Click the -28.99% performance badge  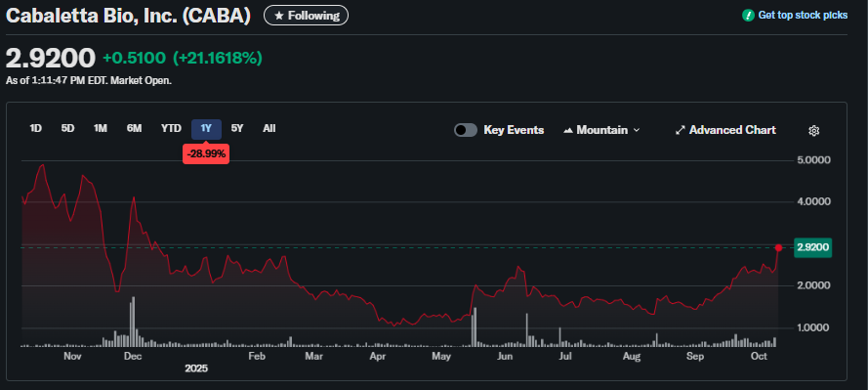206,154
